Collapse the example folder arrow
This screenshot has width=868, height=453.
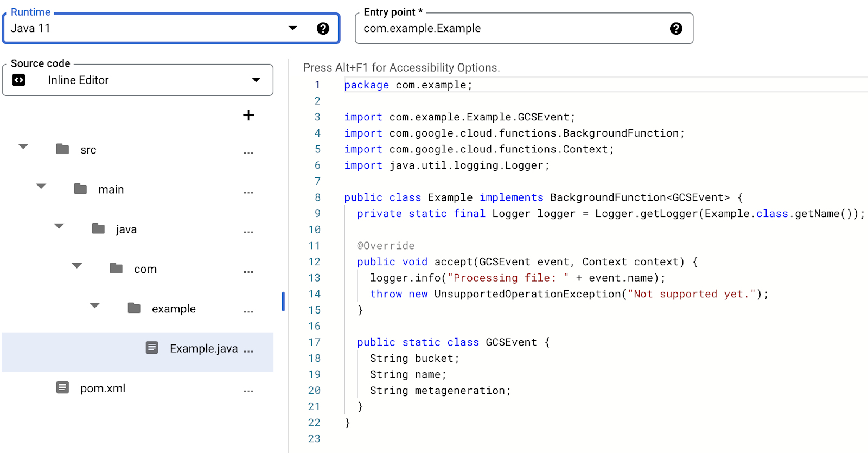pos(95,305)
